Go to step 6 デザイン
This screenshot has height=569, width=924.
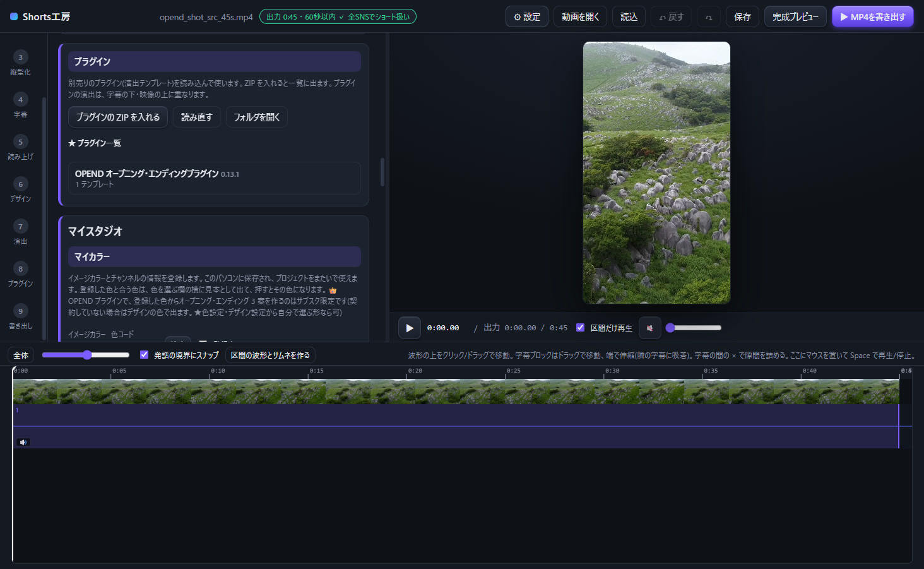pos(20,190)
